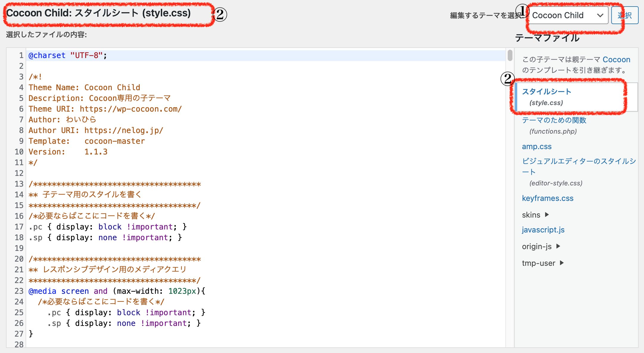Click the 編集するテーマを選択 label

pyautogui.click(x=487, y=15)
